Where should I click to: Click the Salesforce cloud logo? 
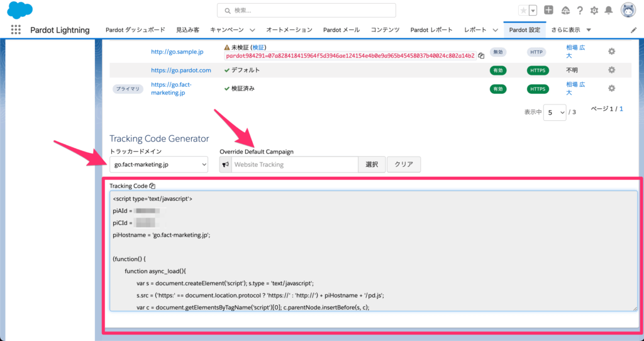click(19, 10)
